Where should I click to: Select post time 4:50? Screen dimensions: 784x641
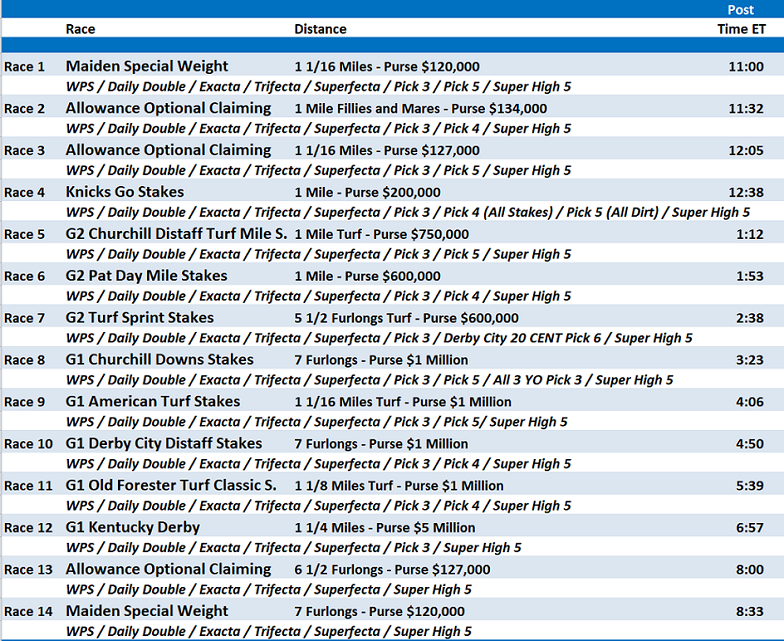750,444
